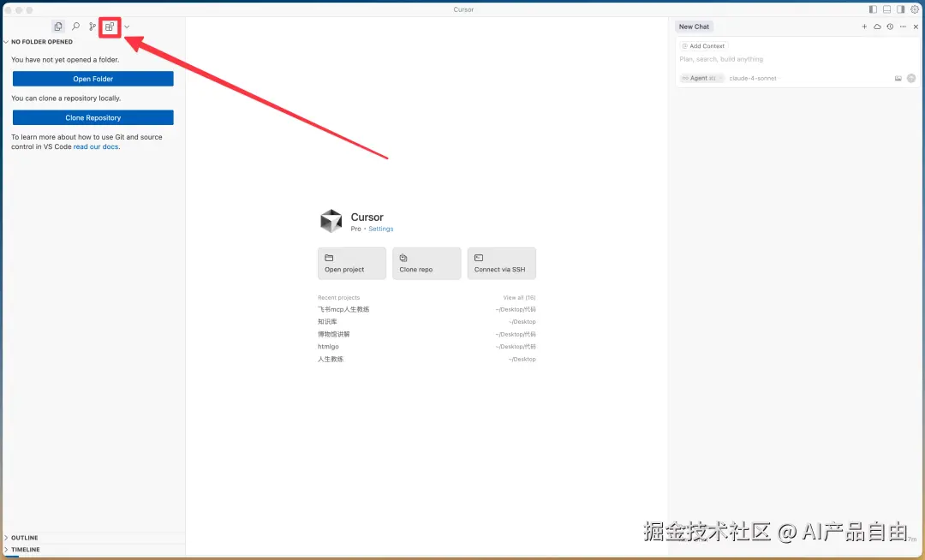Open chat panel more options ellipsis
Image resolution: width=925 pixels, height=560 pixels.
pyautogui.click(x=903, y=27)
